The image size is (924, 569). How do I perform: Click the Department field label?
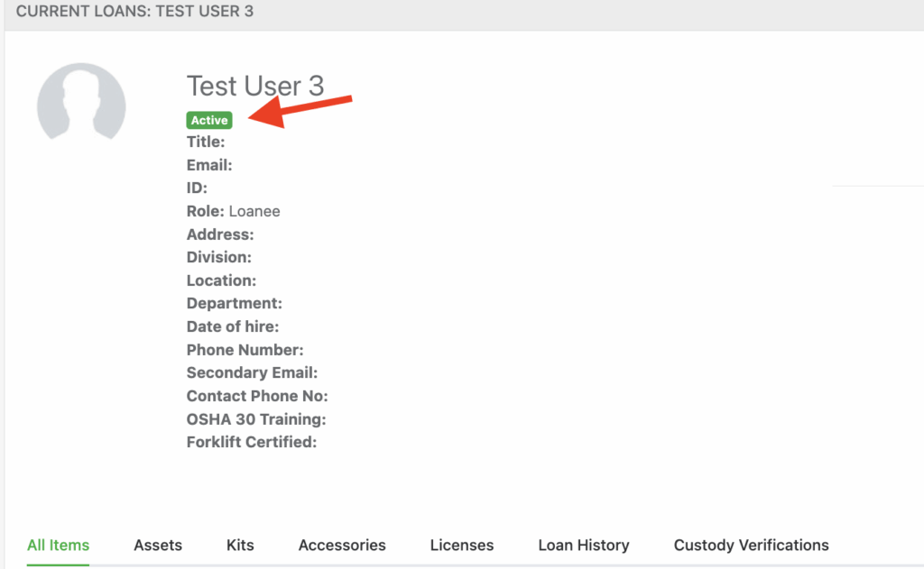pyautogui.click(x=234, y=303)
